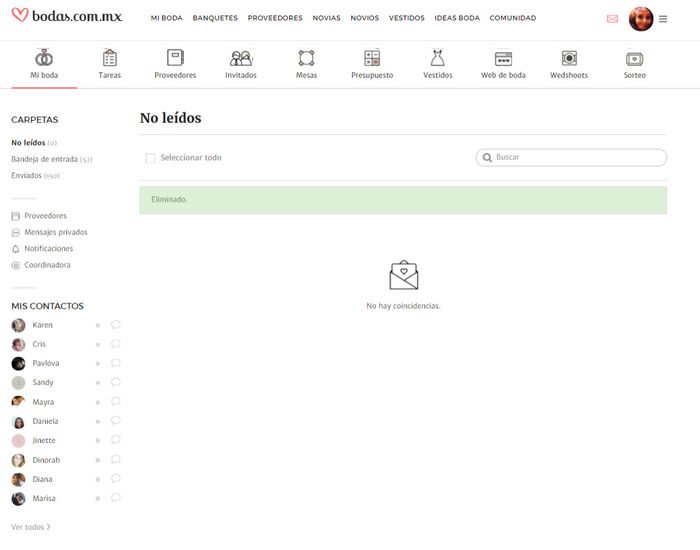Screen dimensions: 700x550
Task: Open the Invitados guests icon
Action: pos(241,58)
